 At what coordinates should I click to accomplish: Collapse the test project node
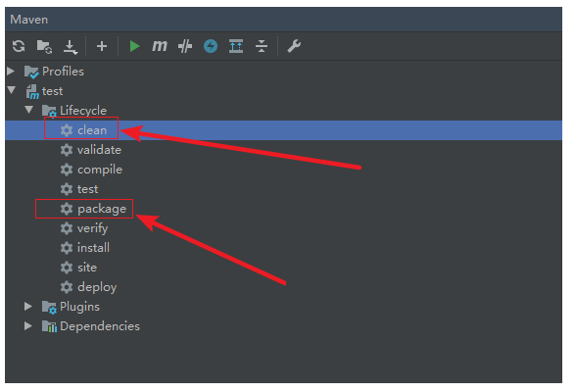tap(12, 90)
